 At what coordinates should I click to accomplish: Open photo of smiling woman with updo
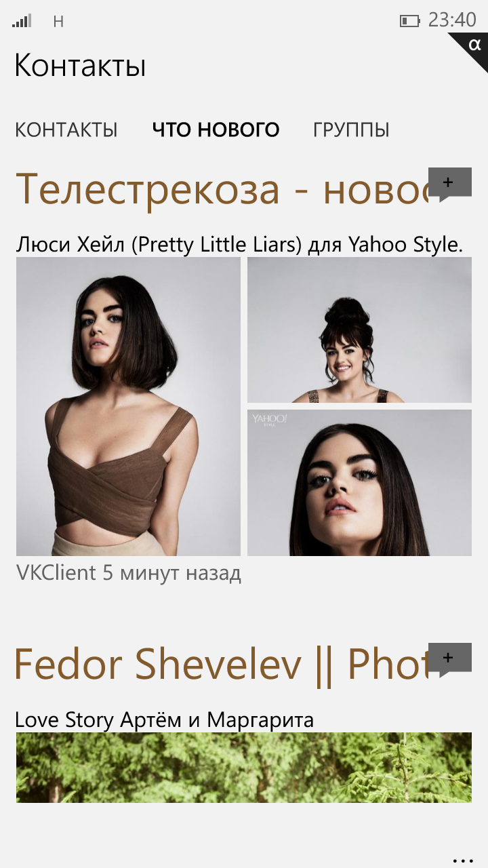pyautogui.click(x=359, y=330)
